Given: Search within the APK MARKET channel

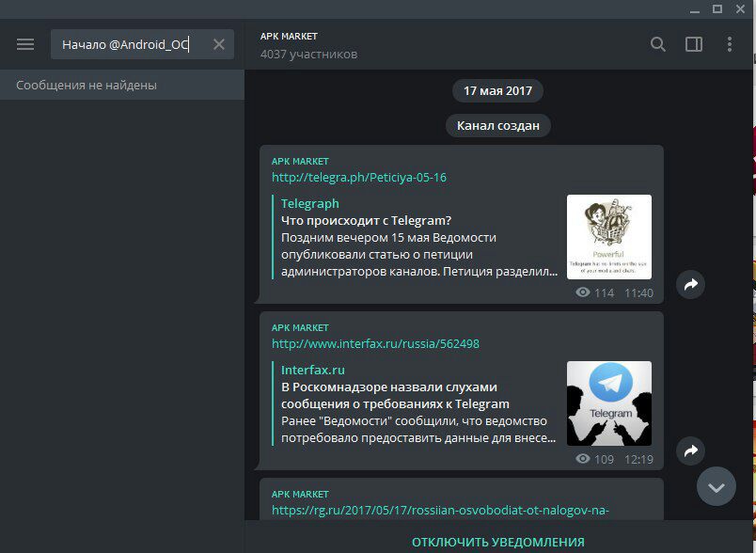Looking at the screenshot, I should coord(657,44).
